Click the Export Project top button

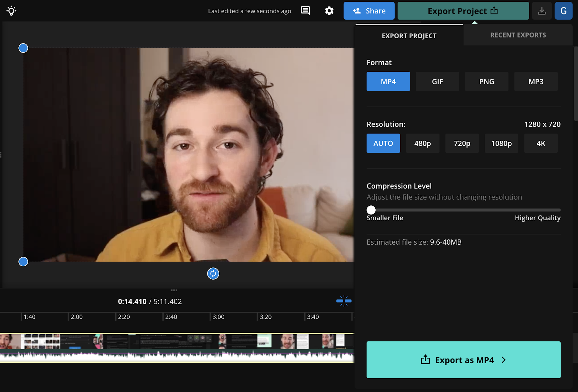463,11
